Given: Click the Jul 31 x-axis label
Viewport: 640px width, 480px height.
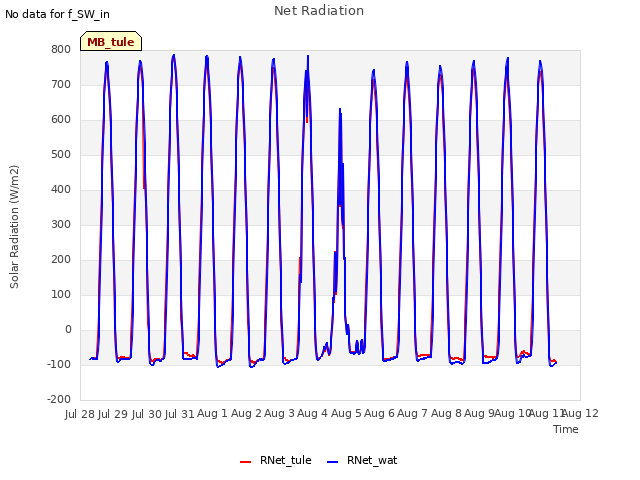Looking at the screenshot, I should [179, 414].
